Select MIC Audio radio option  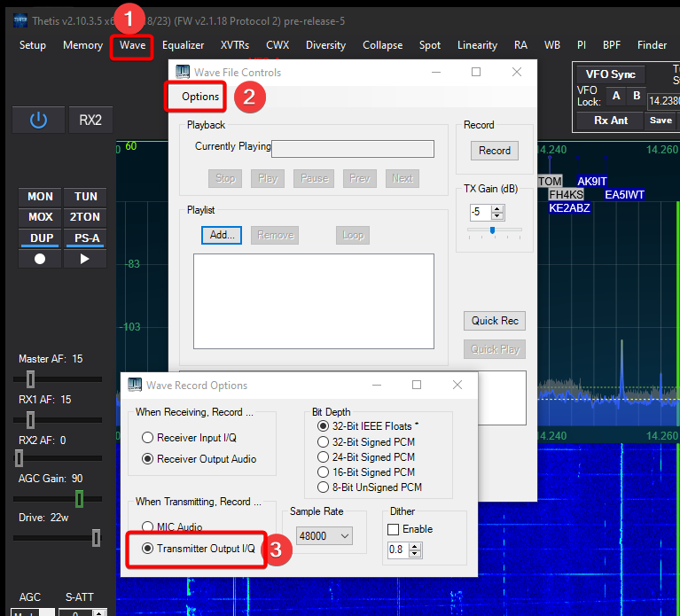coord(147,527)
